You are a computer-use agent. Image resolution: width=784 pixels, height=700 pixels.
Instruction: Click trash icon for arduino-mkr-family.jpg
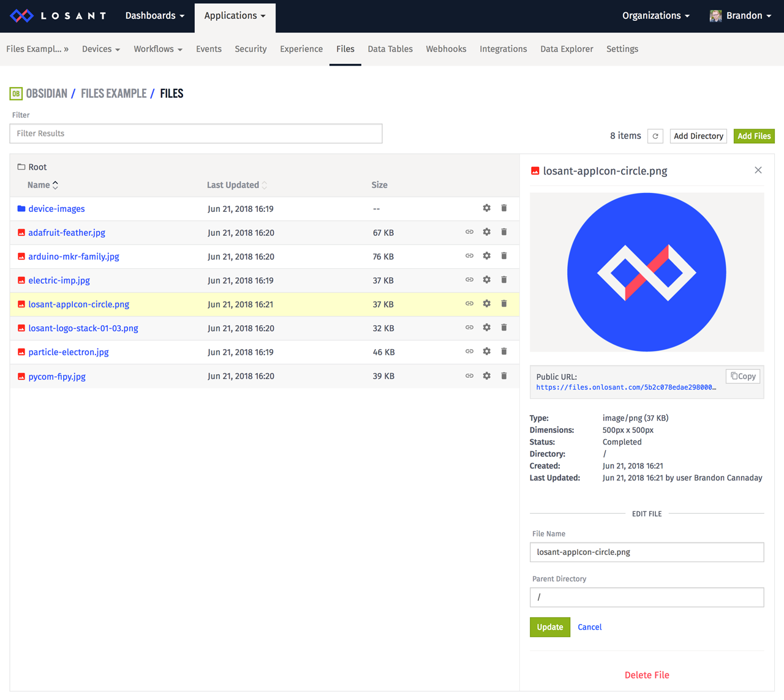504,256
